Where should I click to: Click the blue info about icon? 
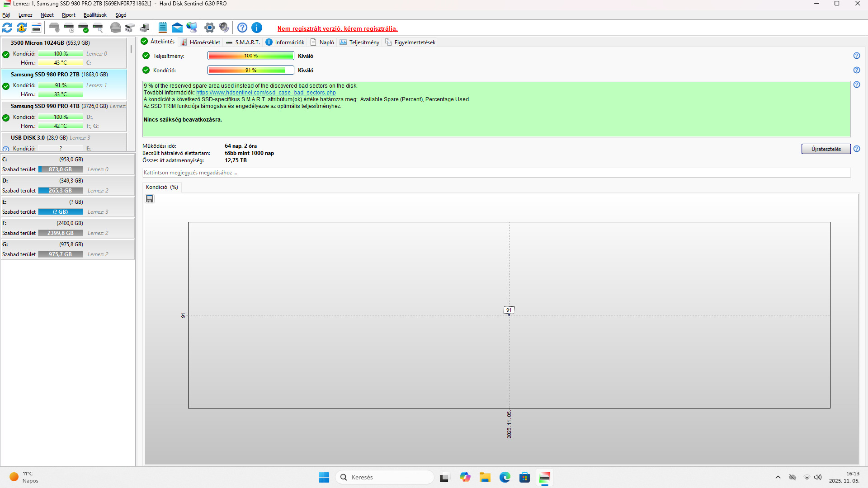[257, 28]
